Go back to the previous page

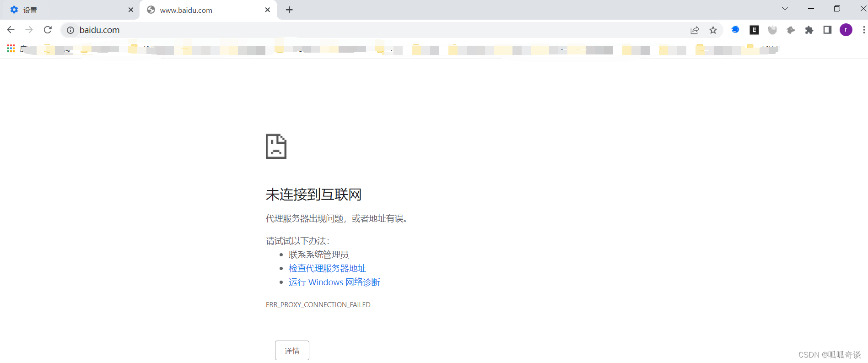(11, 30)
